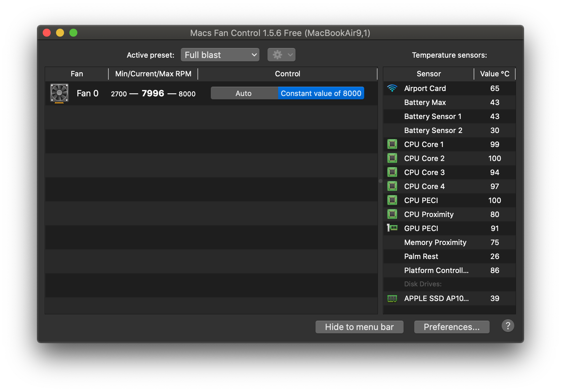Sort by the Value °C column header
561x392 pixels.
click(495, 74)
